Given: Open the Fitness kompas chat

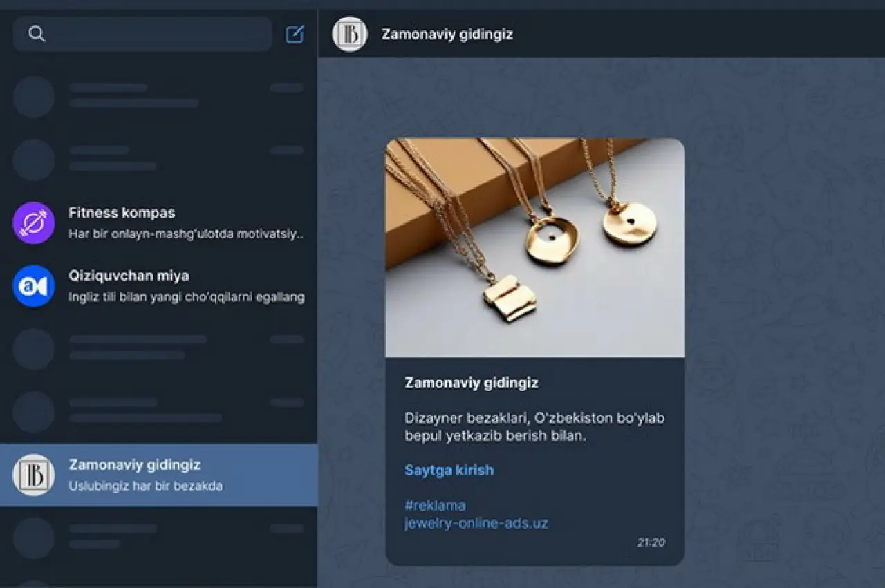Looking at the screenshot, I should pos(159,222).
